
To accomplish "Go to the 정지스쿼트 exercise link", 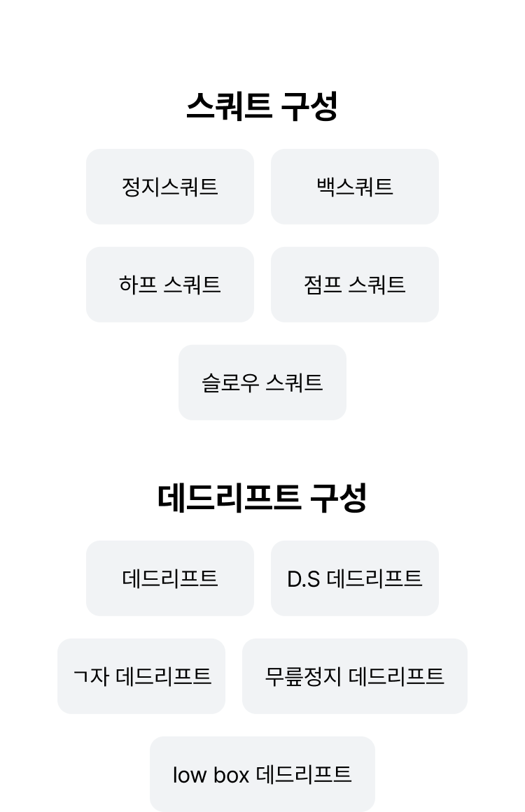I will click(x=170, y=187).
